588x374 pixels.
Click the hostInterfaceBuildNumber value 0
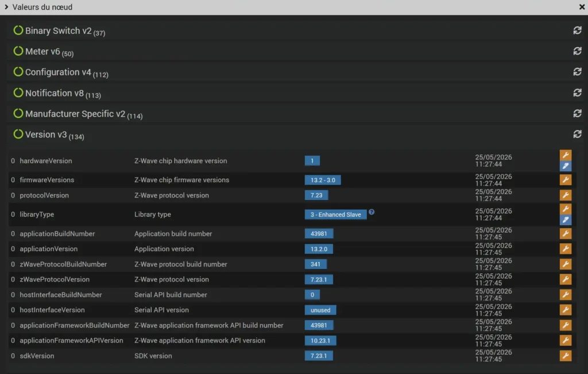(x=312, y=295)
